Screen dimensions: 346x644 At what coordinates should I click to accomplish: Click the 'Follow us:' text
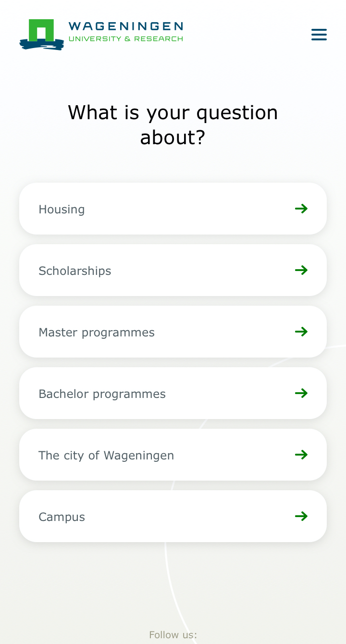(x=173, y=635)
